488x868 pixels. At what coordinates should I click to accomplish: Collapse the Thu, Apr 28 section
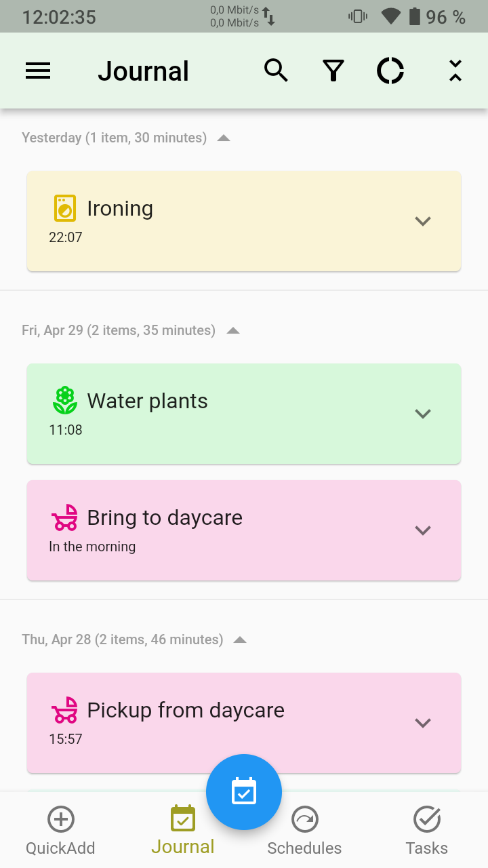240,640
